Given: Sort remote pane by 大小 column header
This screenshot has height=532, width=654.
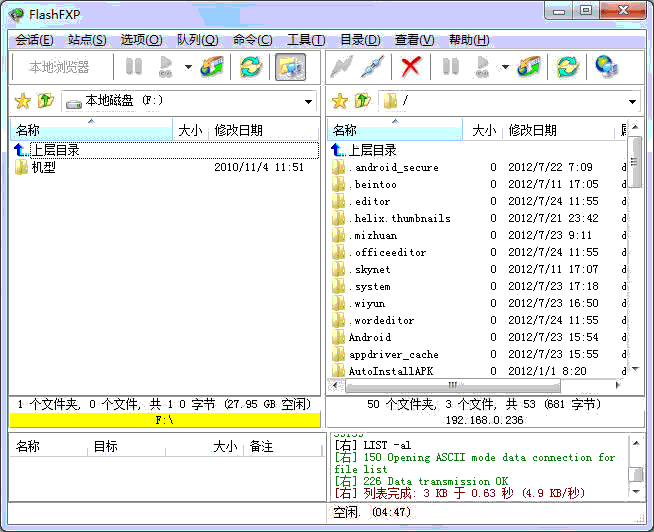Looking at the screenshot, I should click(x=483, y=130).
